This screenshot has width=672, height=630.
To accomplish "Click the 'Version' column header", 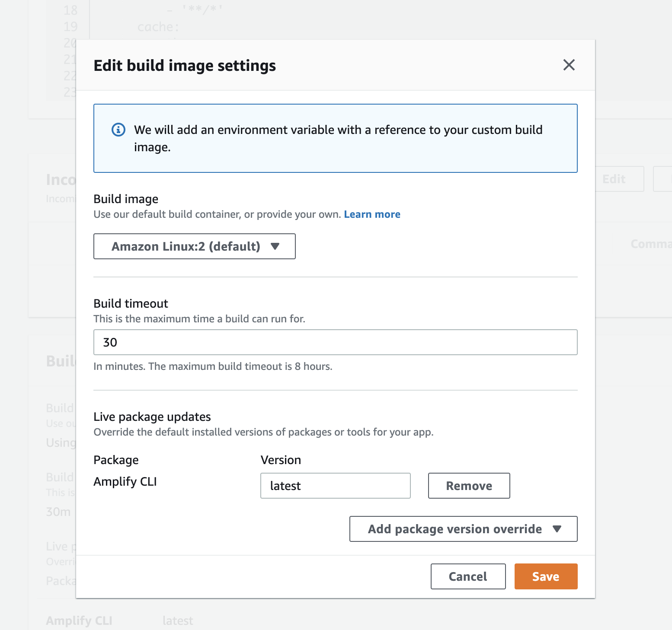I will point(281,460).
